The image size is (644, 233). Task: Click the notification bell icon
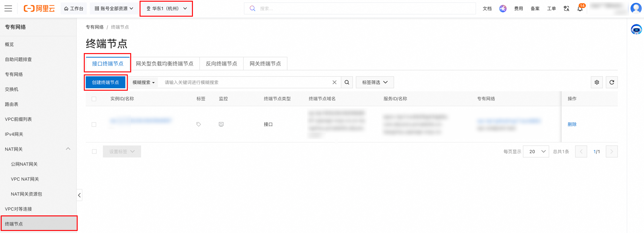pos(580,8)
